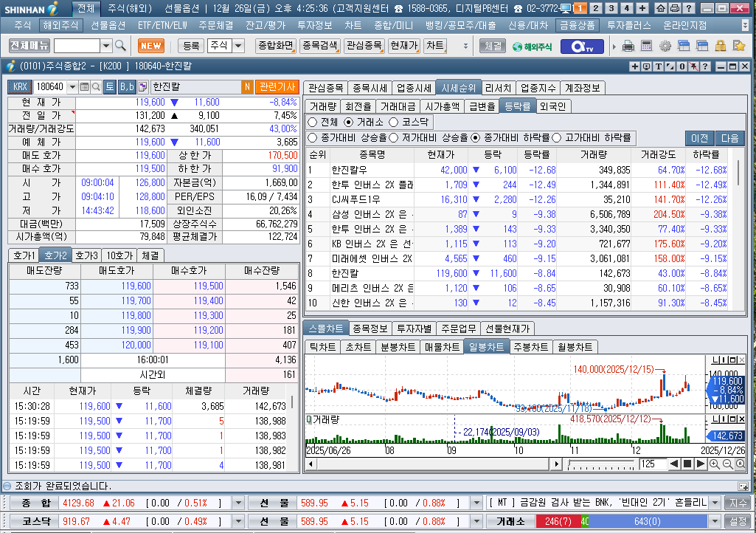Open the 금융상품 menu
The image size is (756, 533).
[577, 25]
